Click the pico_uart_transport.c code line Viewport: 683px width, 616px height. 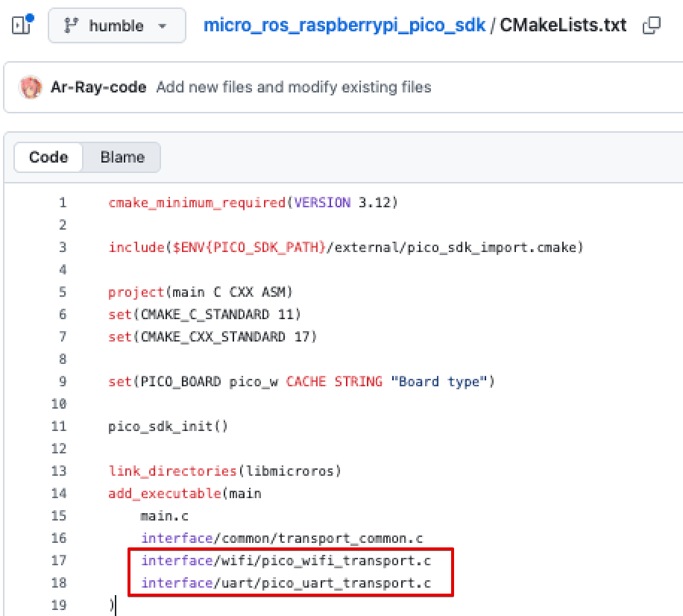pyautogui.click(x=286, y=583)
